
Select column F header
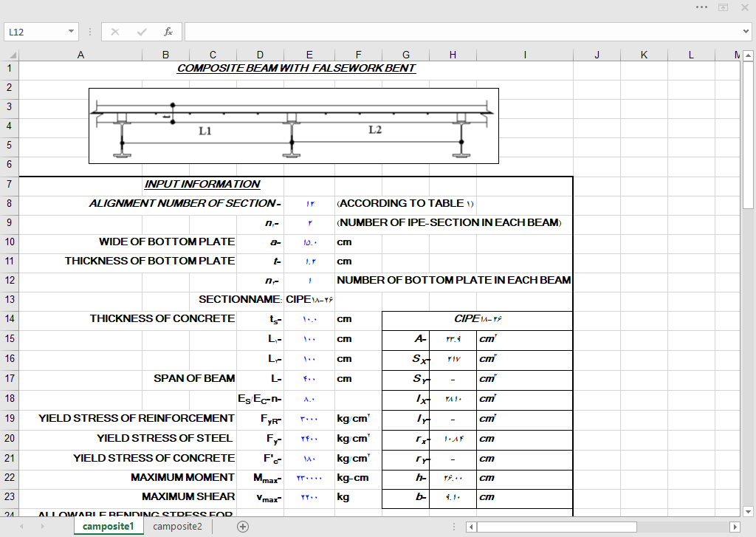click(x=358, y=55)
